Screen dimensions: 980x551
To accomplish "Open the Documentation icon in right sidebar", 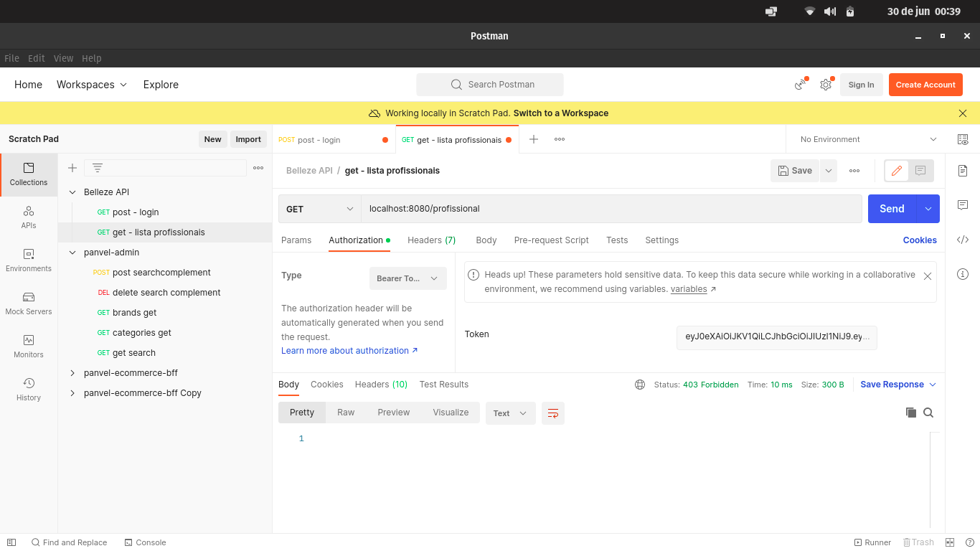I will point(963,171).
